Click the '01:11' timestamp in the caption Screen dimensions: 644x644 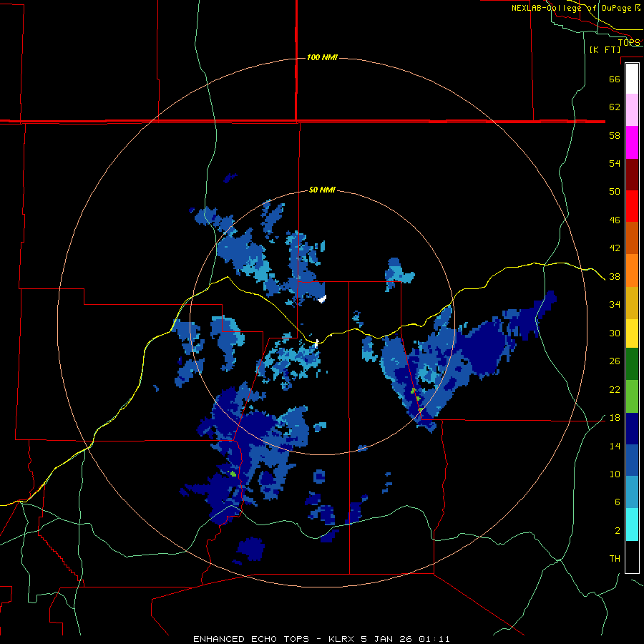tap(434, 639)
